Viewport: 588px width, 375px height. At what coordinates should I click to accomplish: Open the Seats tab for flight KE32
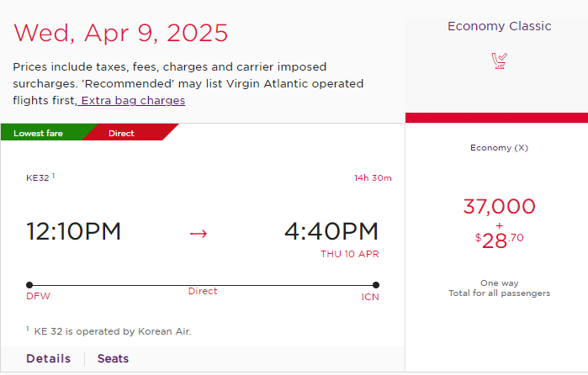(113, 358)
